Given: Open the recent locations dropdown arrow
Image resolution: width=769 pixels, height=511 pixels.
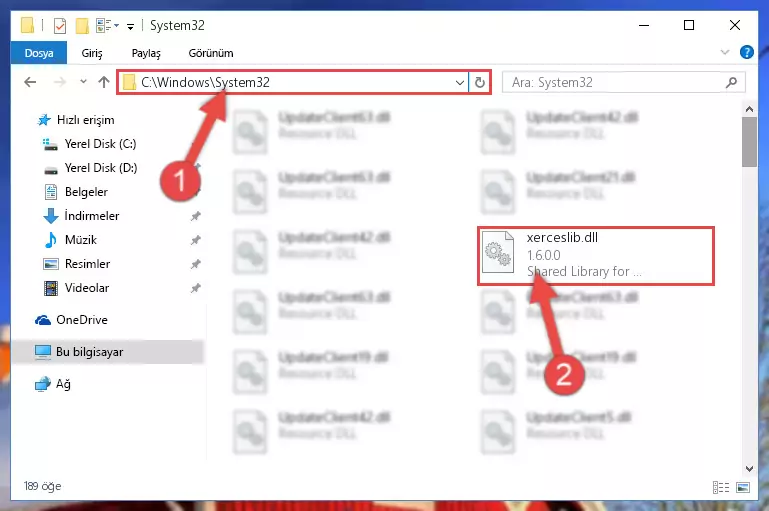Looking at the screenshot, I should 83,82.
